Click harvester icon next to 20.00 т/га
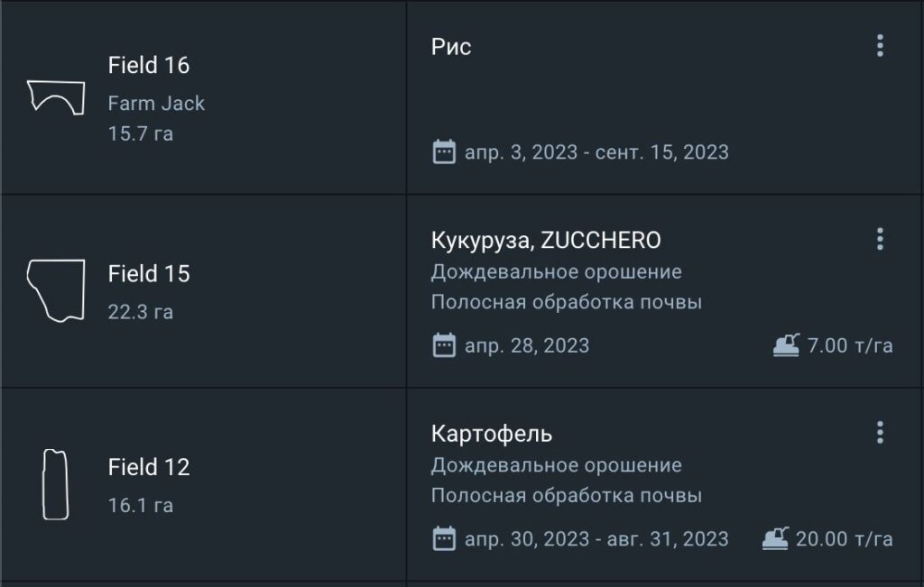The width and height of the screenshot is (924, 587). [775, 538]
